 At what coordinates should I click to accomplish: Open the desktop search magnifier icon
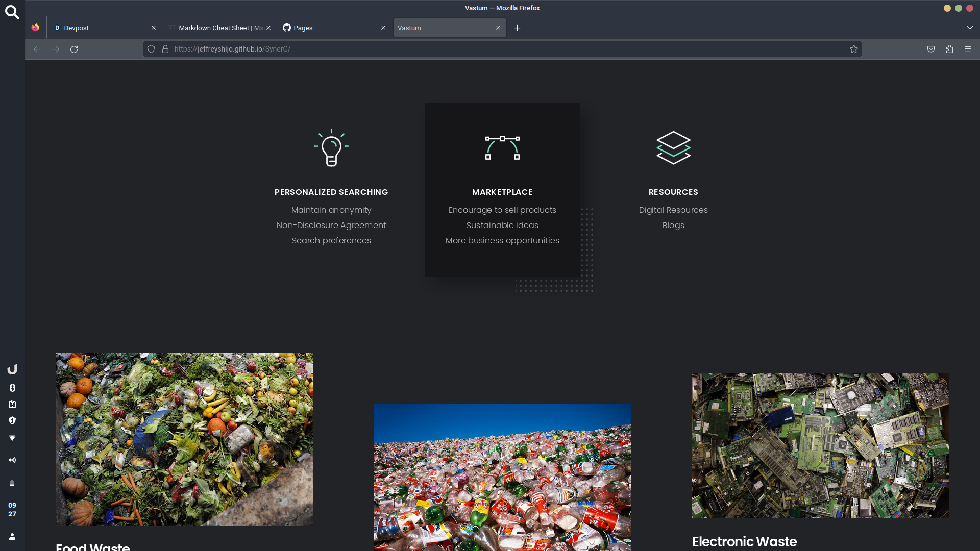tap(12, 12)
